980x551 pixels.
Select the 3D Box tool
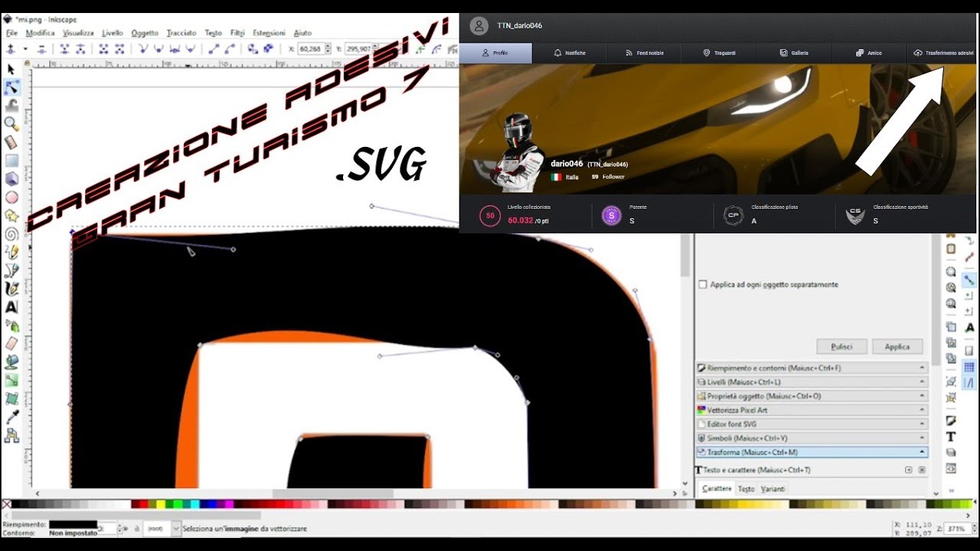coord(11,179)
